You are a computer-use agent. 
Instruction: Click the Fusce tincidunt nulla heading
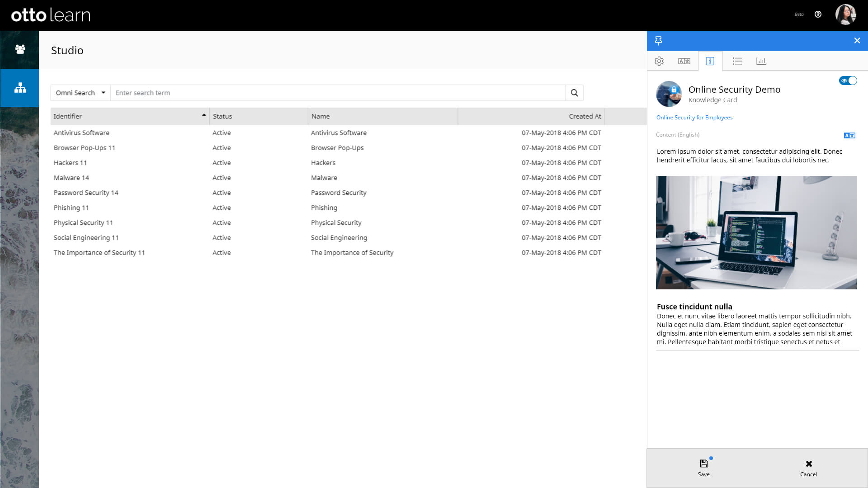(694, 307)
